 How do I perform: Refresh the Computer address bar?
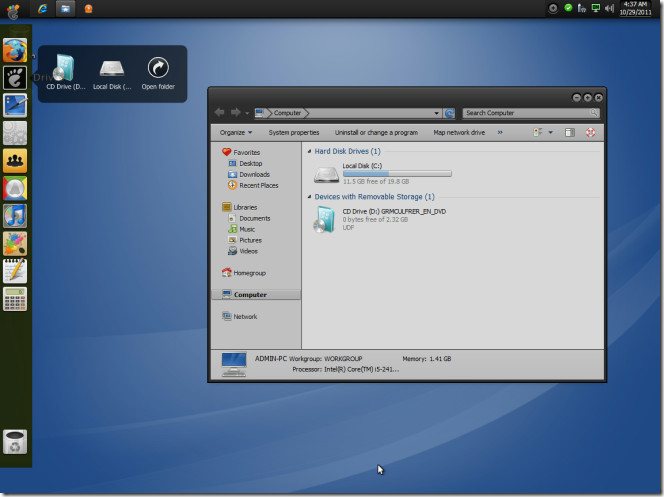click(449, 113)
